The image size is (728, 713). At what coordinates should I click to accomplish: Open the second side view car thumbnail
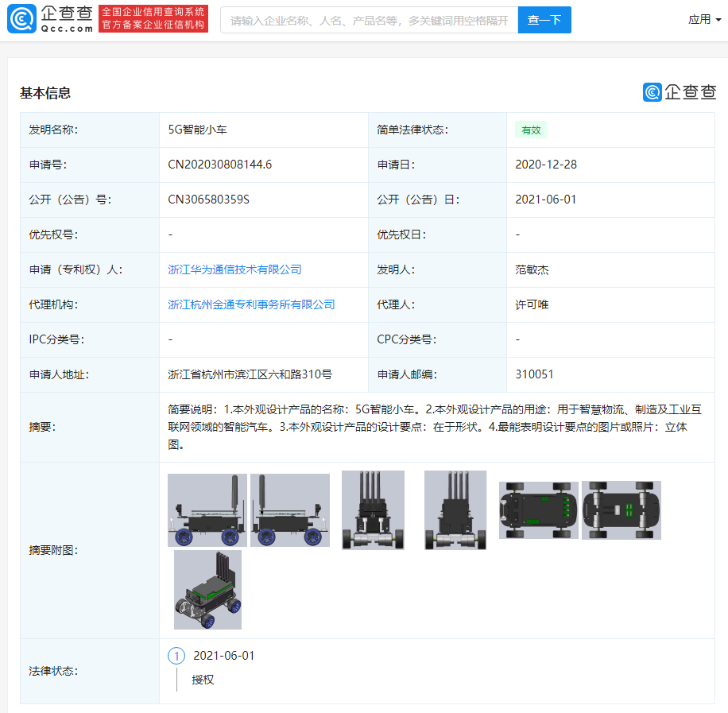tap(290, 510)
